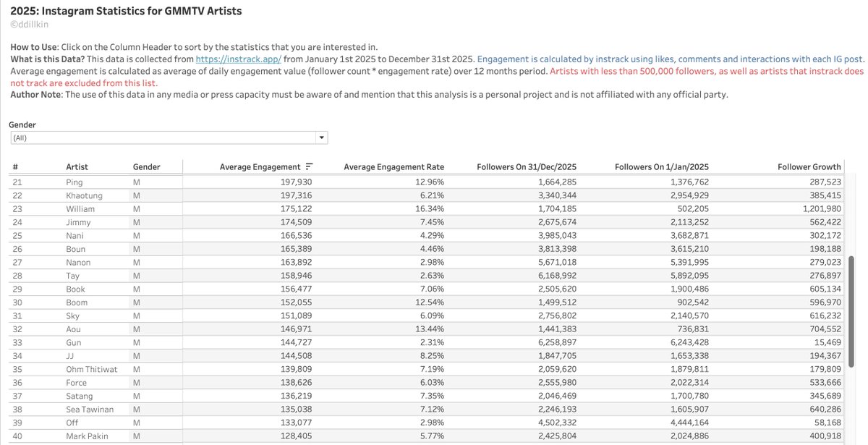Click Off's follower growth 58,168
868x445 pixels.
click(827, 423)
